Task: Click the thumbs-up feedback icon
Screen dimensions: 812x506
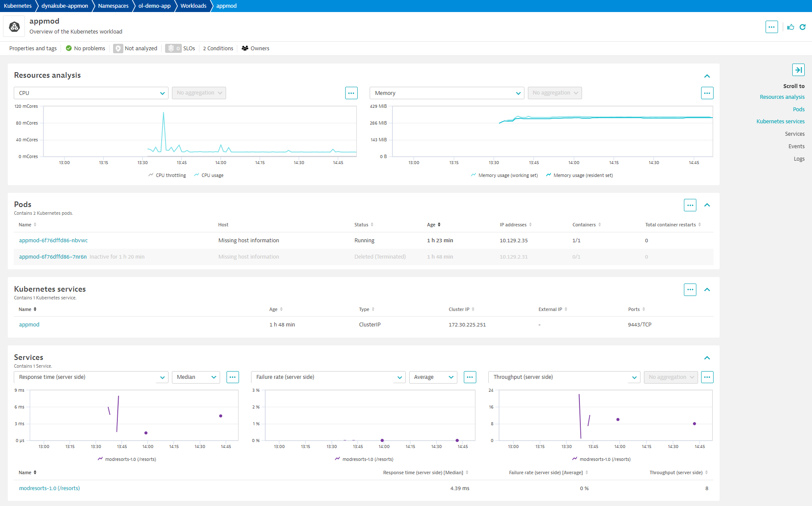Action: [791, 27]
